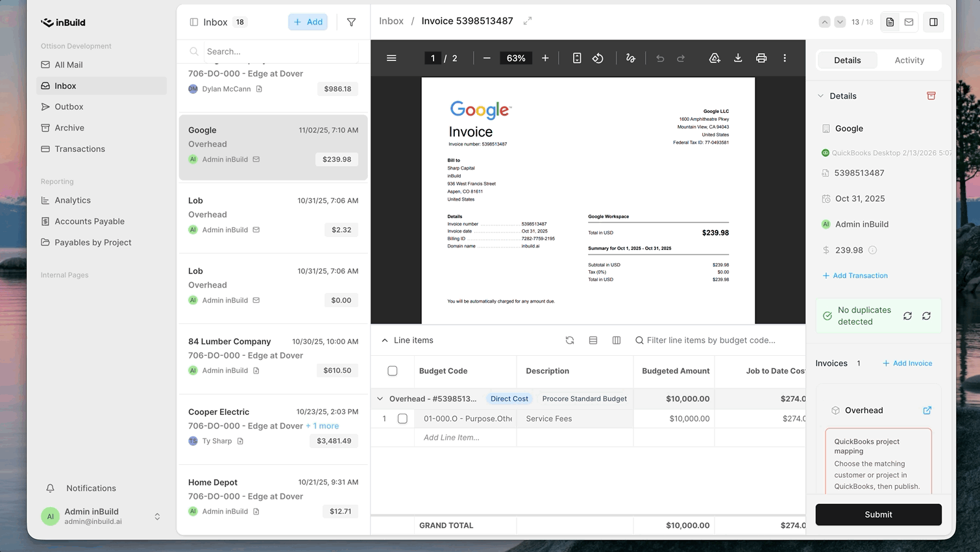Open Payables by Project report

102,242
